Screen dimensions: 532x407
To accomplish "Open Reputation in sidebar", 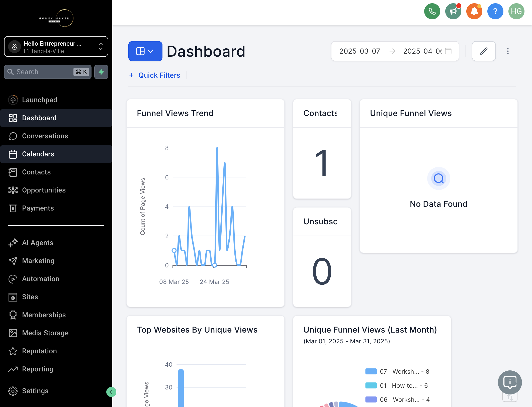I will tap(56, 351).
